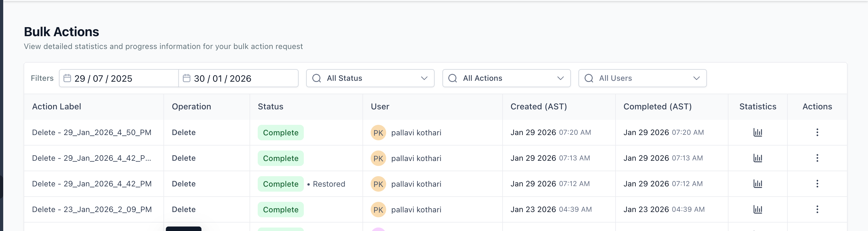
Task: Open three-dot menu for 07:13 AM row
Action: pyautogui.click(x=817, y=158)
